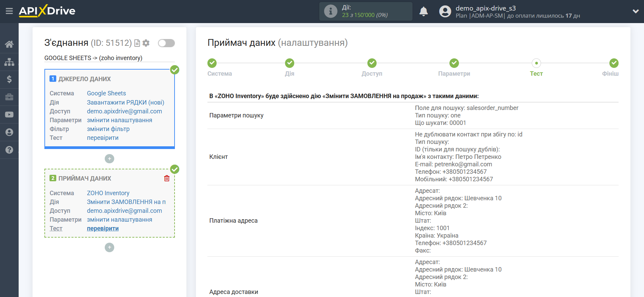644x297 pixels.
Task: Click змінити фільтр link
Action: [x=108, y=129]
